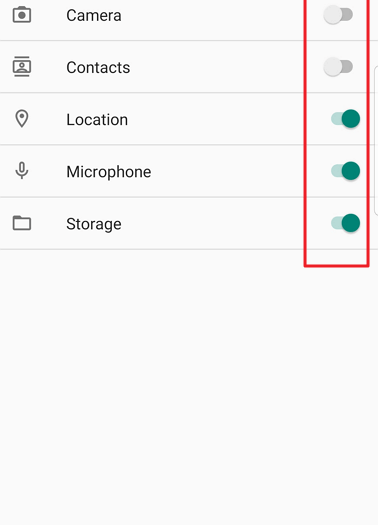The height and width of the screenshot is (525, 378).
Task: Click the Storage folder icon
Action: click(x=22, y=223)
